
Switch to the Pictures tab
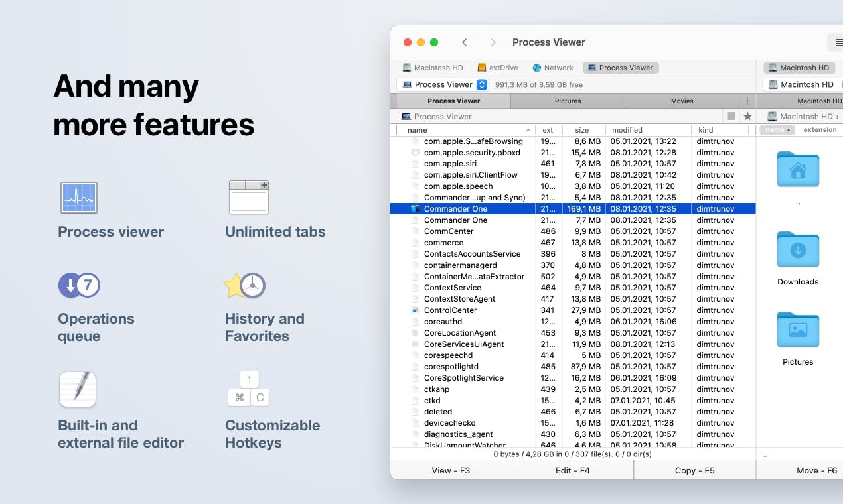568,101
